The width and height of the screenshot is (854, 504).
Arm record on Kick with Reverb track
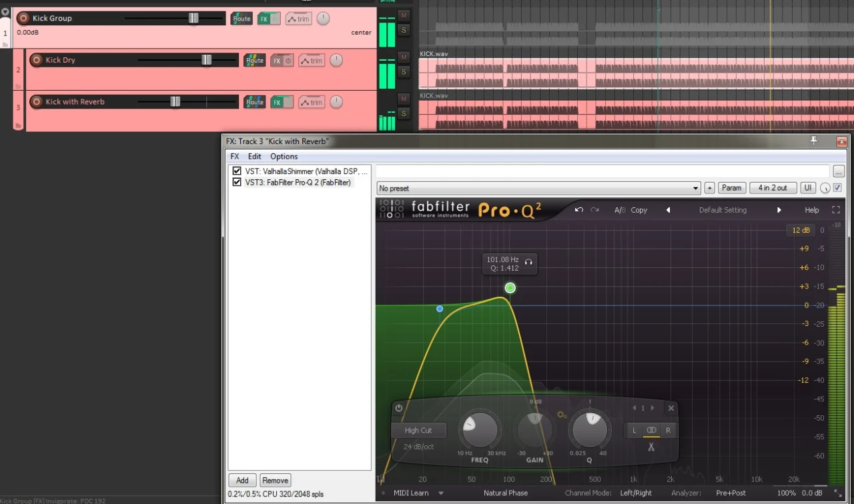[36, 101]
